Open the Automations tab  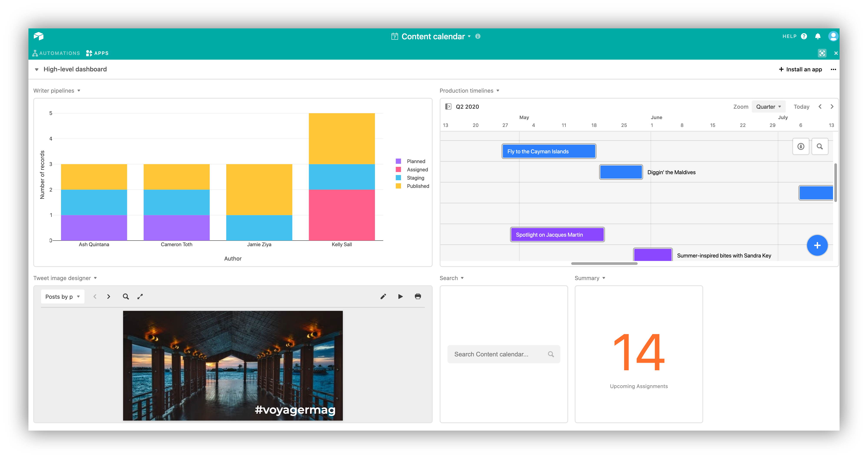[x=56, y=53]
